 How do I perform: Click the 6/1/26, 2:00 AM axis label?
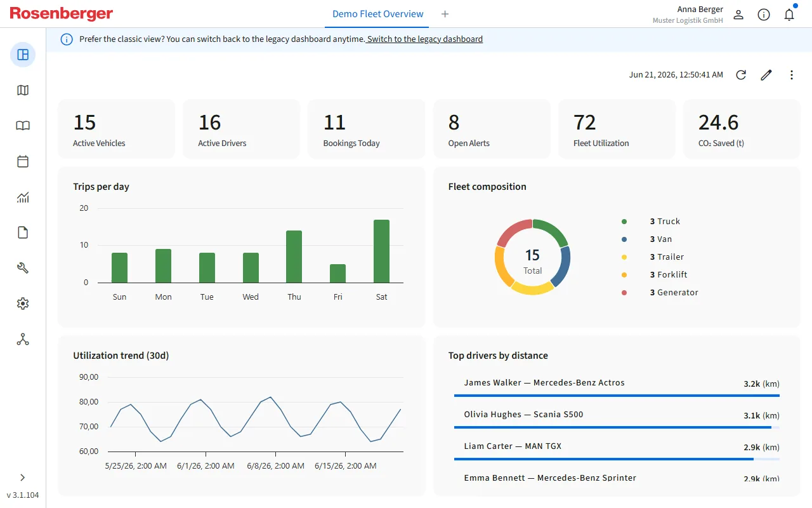tap(205, 466)
